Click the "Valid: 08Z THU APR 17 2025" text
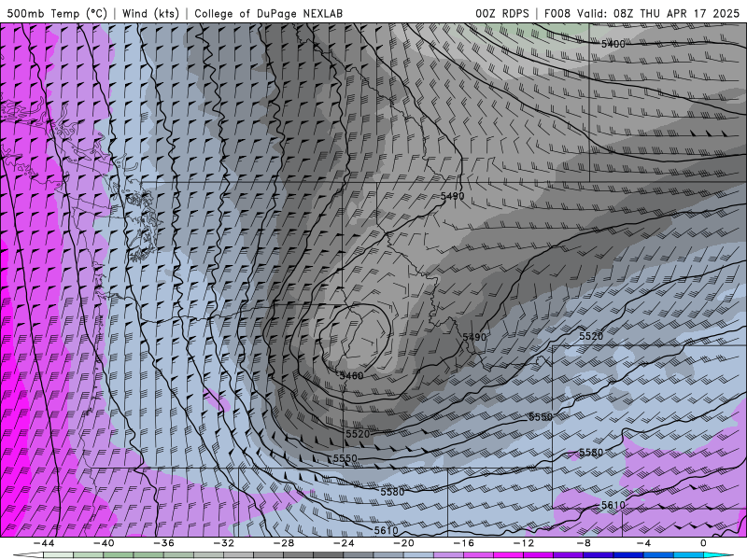747x560 pixels. [x=658, y=13]
